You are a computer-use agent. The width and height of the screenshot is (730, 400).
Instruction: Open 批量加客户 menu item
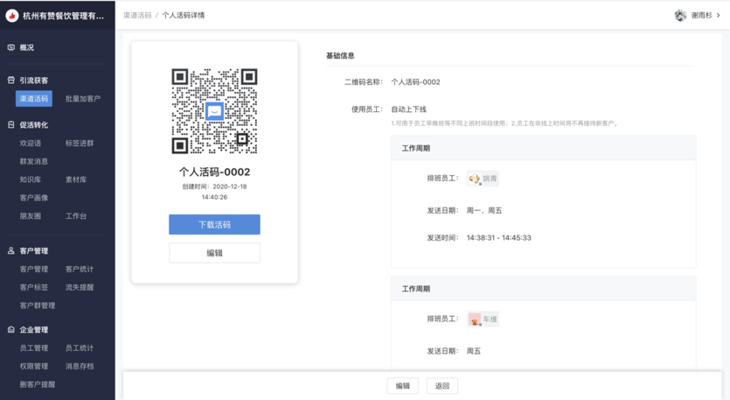coord(83,99)
